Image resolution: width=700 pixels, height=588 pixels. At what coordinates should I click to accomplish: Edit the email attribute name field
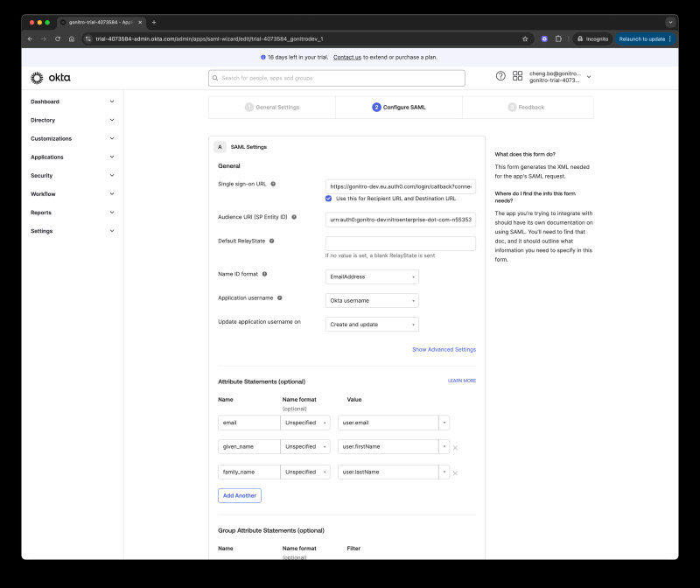coord(249,423)
